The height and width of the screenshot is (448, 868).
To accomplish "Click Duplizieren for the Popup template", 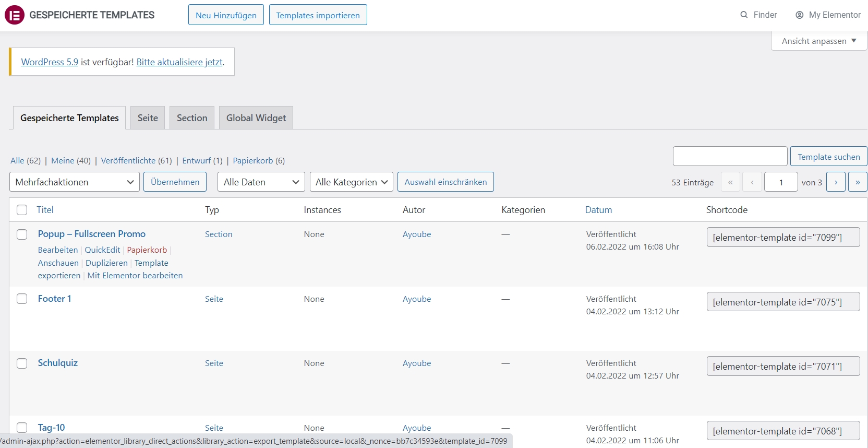I will 106,263.
